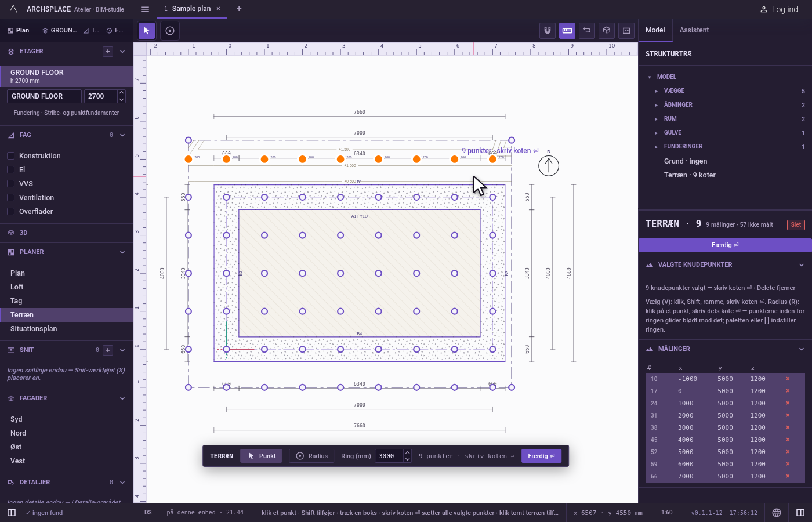Toggle magnet snapping icon
812x522 pixels.
pyautogui.click(x=548, y=30)
